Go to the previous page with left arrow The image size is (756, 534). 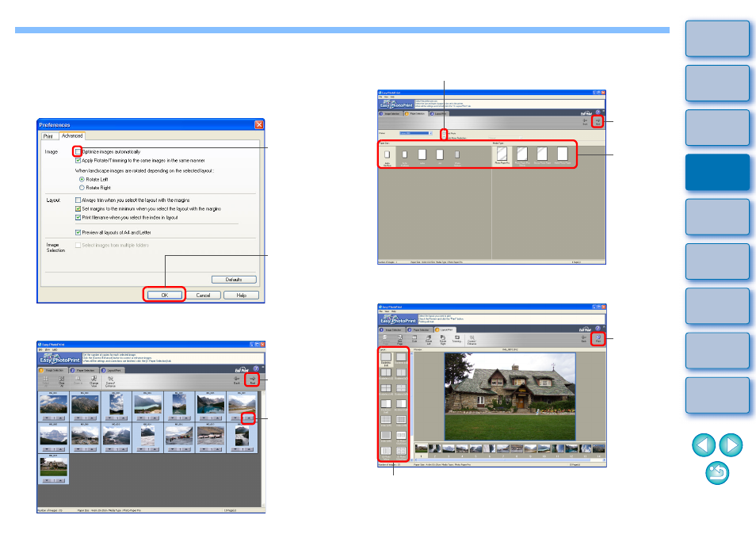point(704,444)
